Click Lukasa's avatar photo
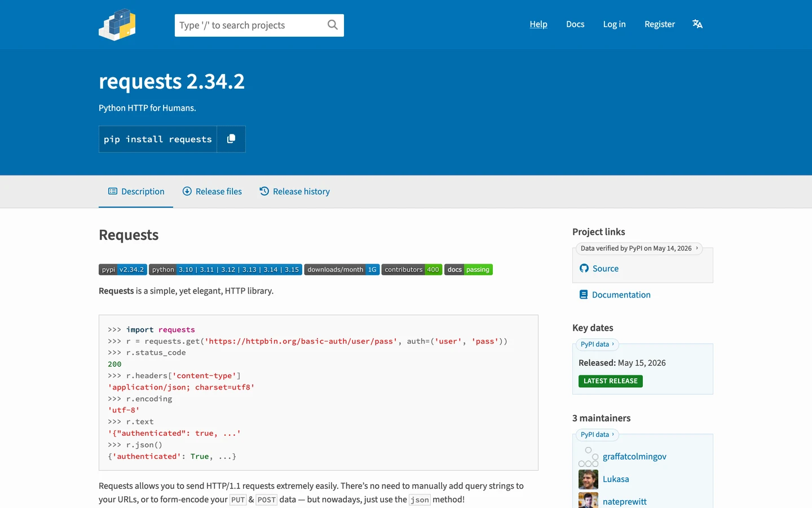The image size is (812, 508). (588, 479)
